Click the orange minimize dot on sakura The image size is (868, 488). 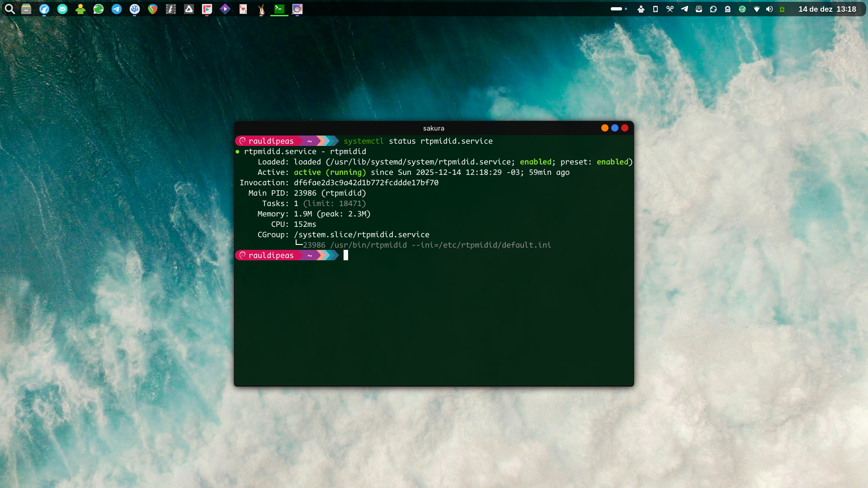(x=605, y=128)
